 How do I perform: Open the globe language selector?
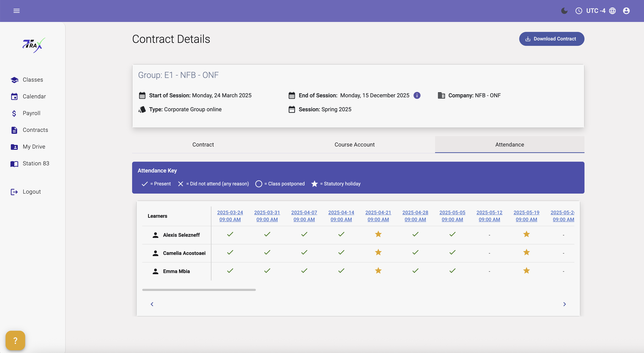(612, 11)
